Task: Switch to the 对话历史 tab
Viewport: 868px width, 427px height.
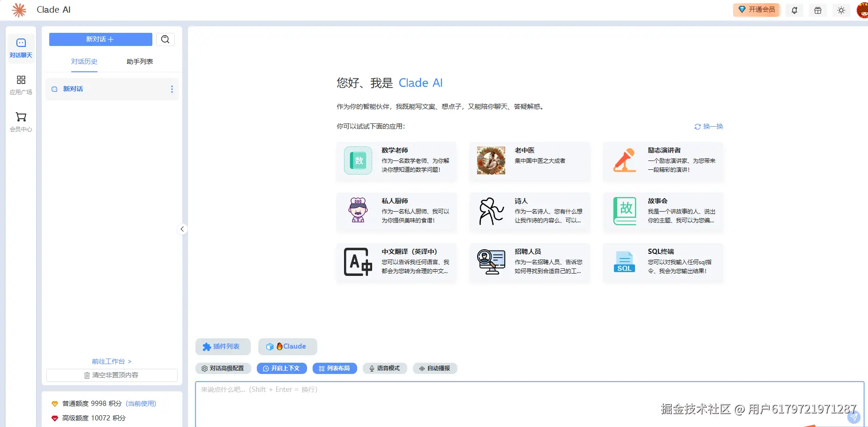Action: tap(84, 61)
